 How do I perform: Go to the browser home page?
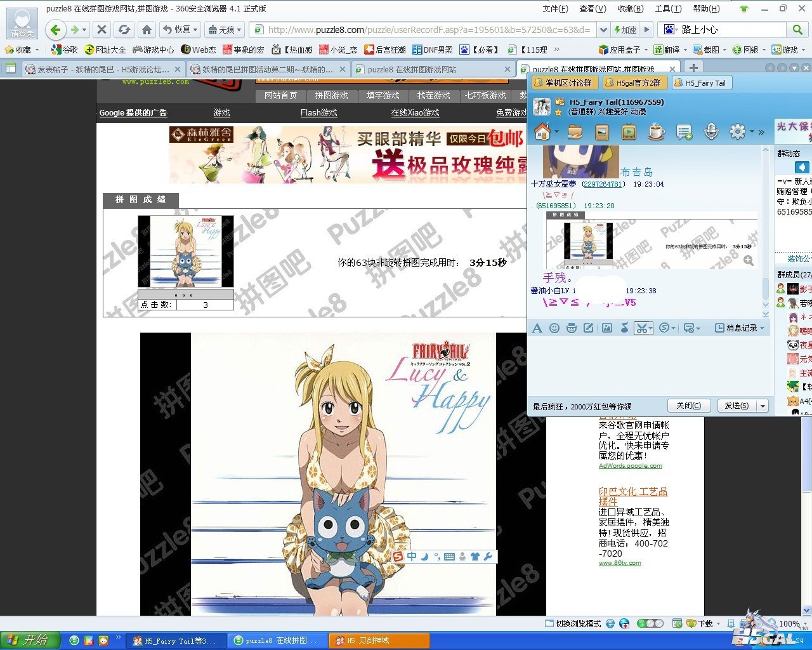[x=147, y=30]
